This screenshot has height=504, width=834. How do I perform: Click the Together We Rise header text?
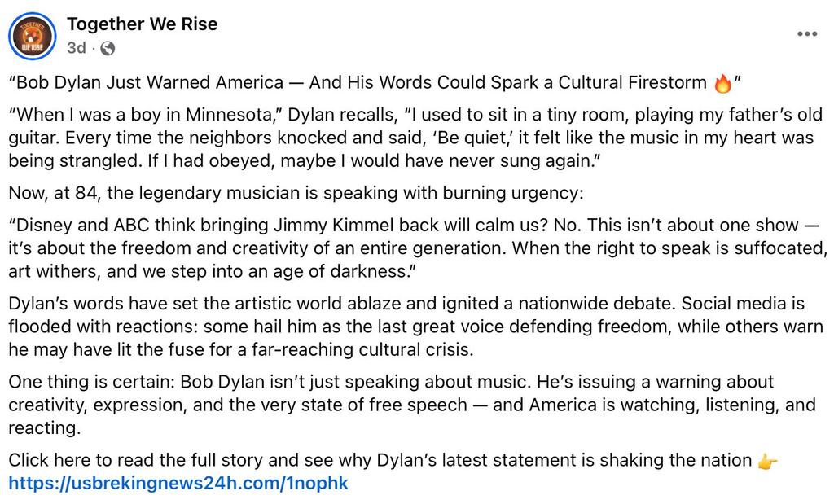143,24
